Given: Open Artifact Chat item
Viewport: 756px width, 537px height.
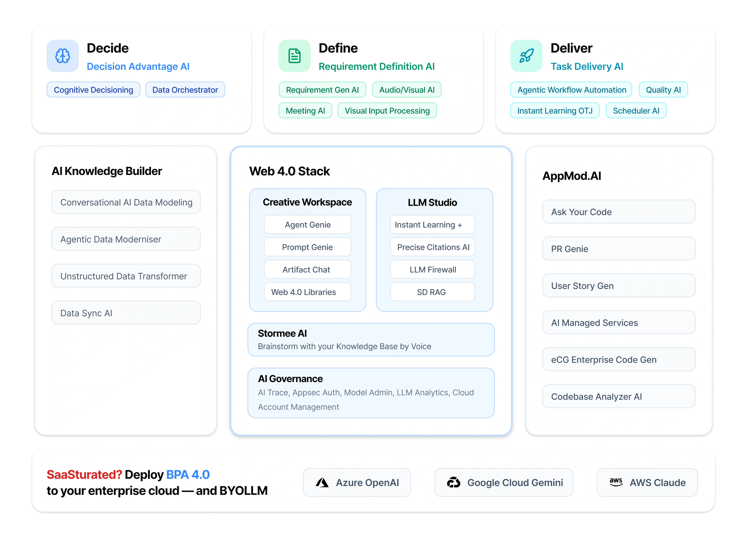Looking at the screenshot, I should [308, 270].
